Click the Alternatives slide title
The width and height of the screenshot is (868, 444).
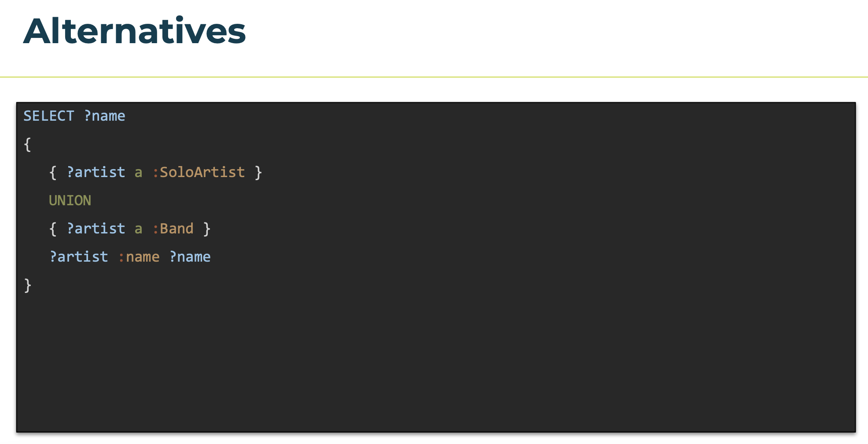pyautogui.click(x=134, y=31)
